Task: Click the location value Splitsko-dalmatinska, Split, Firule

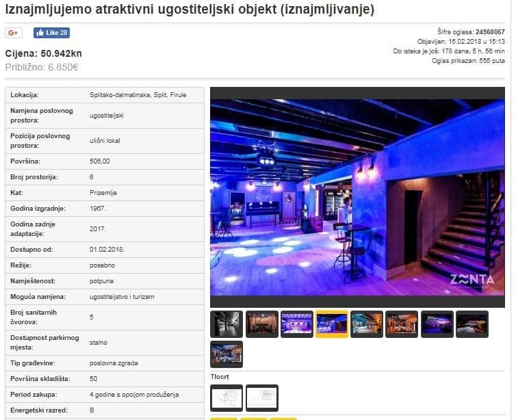Action: point(138,95)
